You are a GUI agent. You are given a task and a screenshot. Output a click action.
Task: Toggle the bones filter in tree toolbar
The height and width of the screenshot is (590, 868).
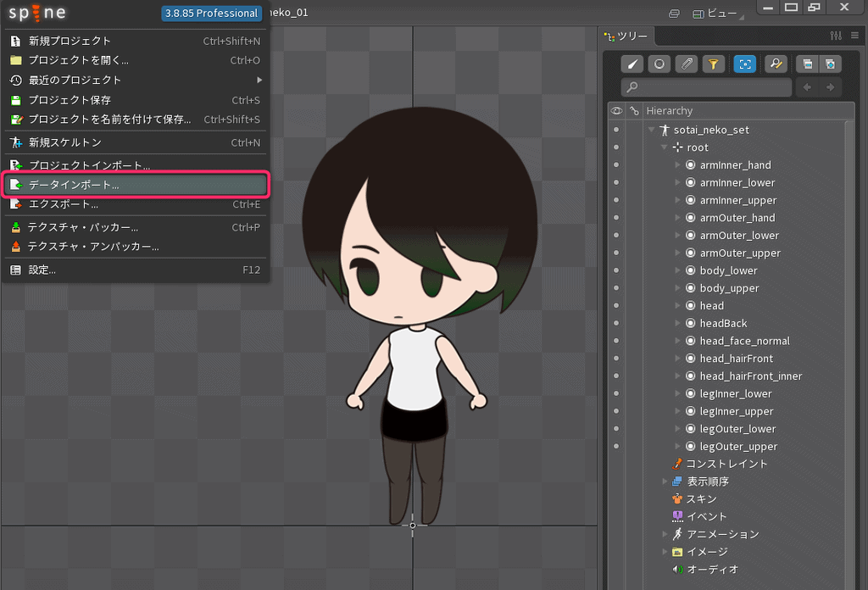pyautogui.click(x=632, y=64)
